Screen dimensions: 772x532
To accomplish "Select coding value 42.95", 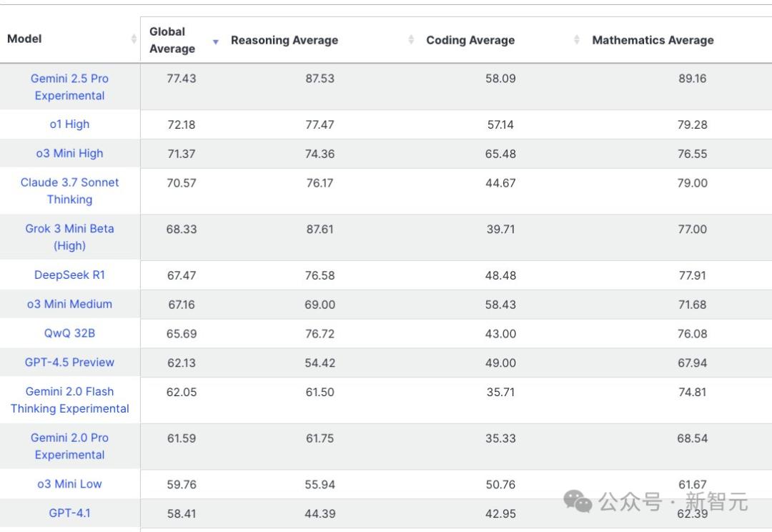I will pyautogui.click(x=500, y=514).
